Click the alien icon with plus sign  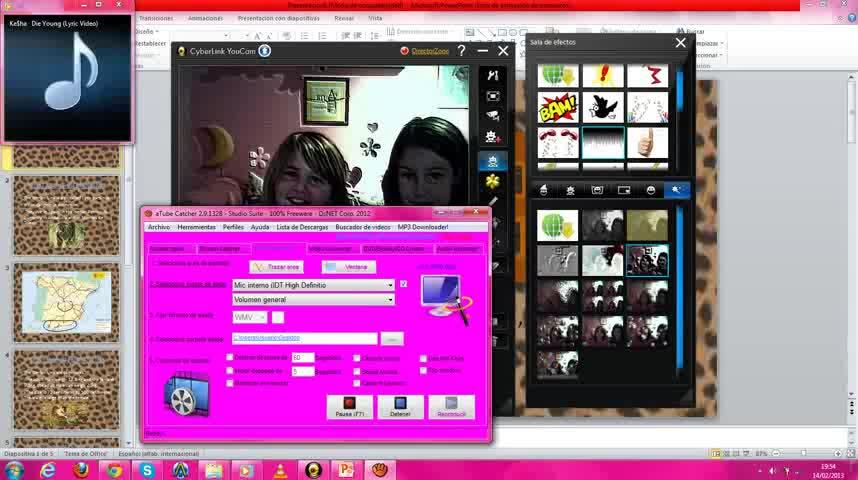point(492,136)
